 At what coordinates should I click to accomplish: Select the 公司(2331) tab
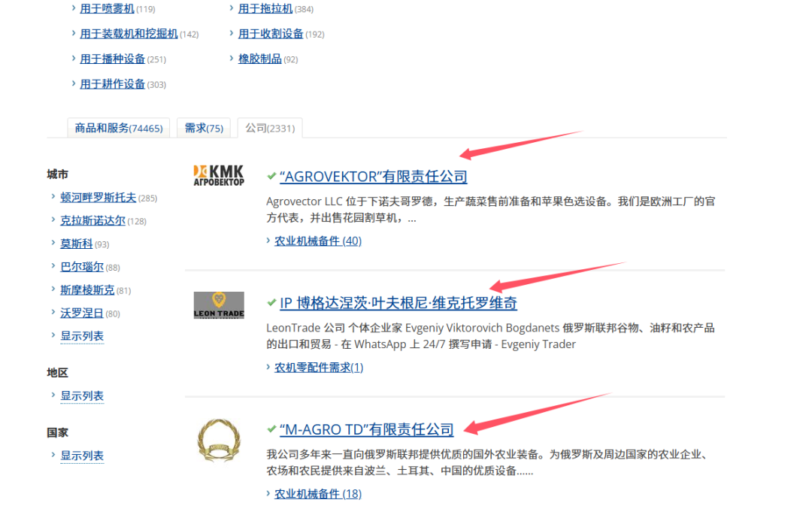[270, 128]
